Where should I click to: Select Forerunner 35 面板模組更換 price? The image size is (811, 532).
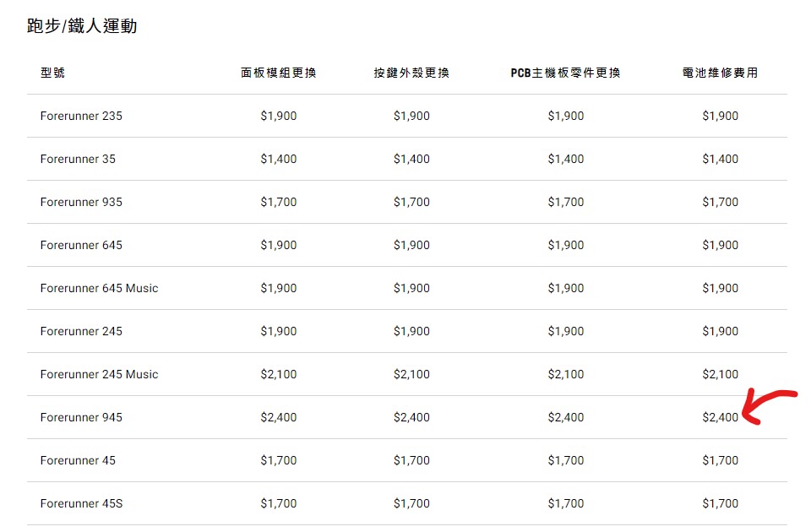pos(279,159)
